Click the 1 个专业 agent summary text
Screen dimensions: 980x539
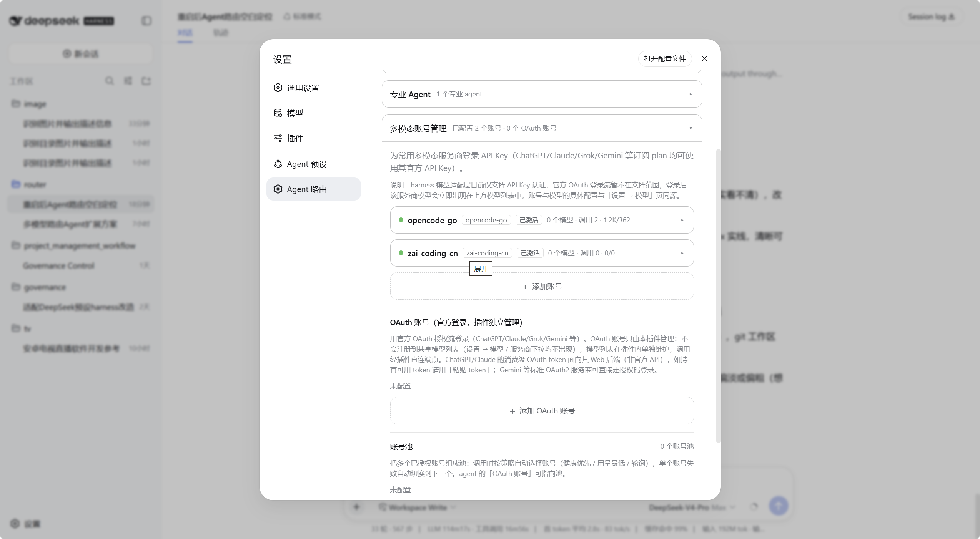coord(459,94)
